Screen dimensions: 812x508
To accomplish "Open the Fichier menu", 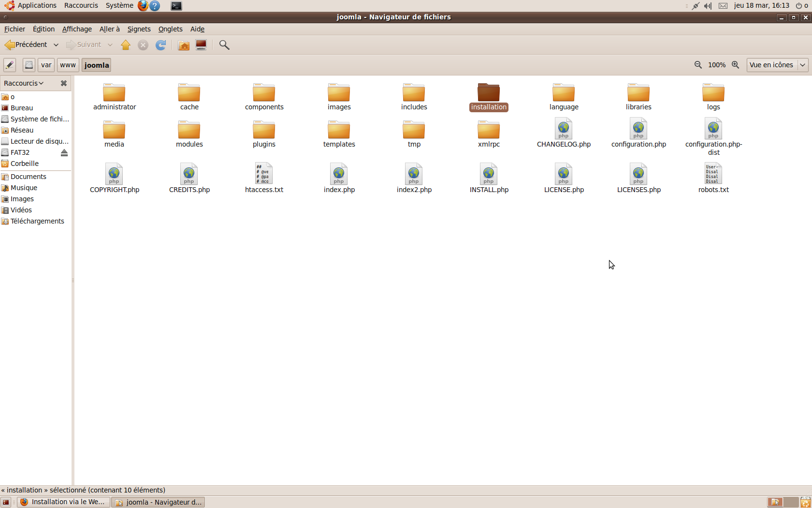I will pos(14,29).
